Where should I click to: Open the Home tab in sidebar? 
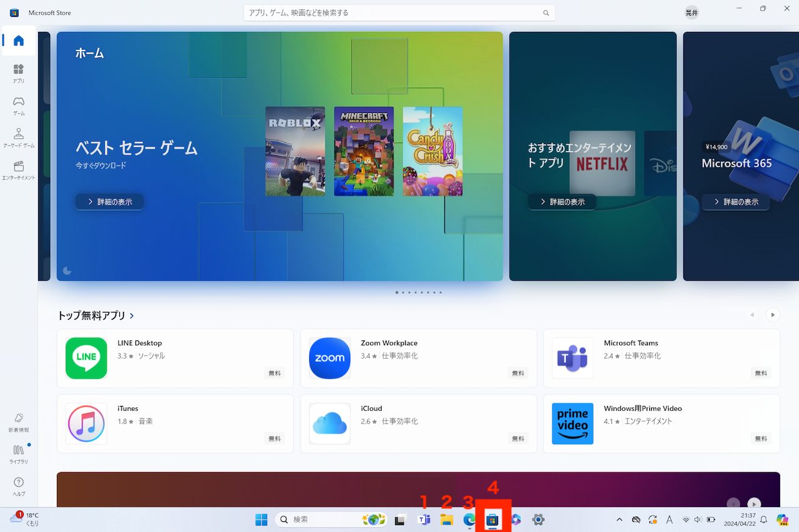pos(19,41)
